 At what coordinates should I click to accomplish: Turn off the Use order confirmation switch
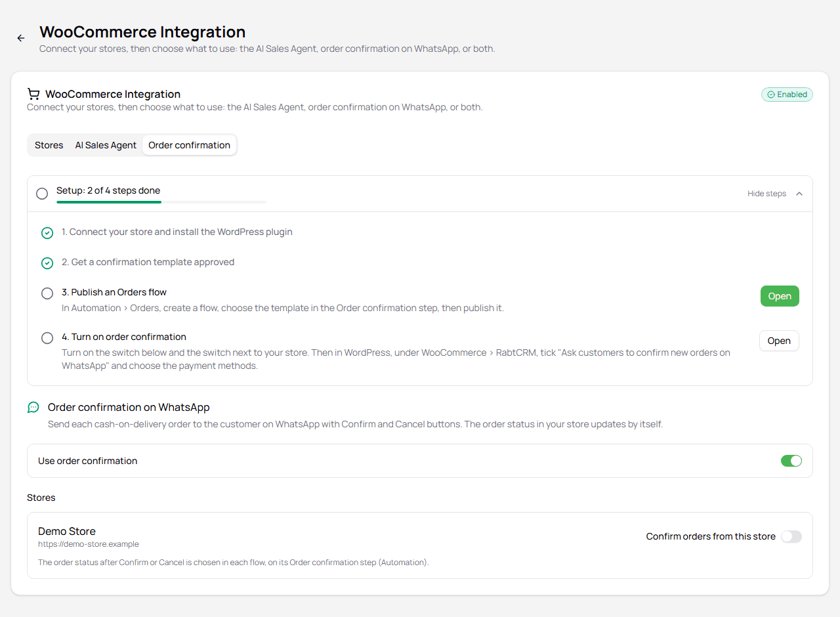pyautogui.click(x=791, y=461)
